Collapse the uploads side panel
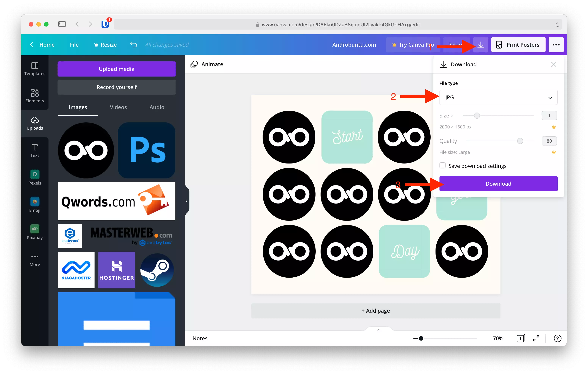The image size is (588, 374). tap(186, 201)
